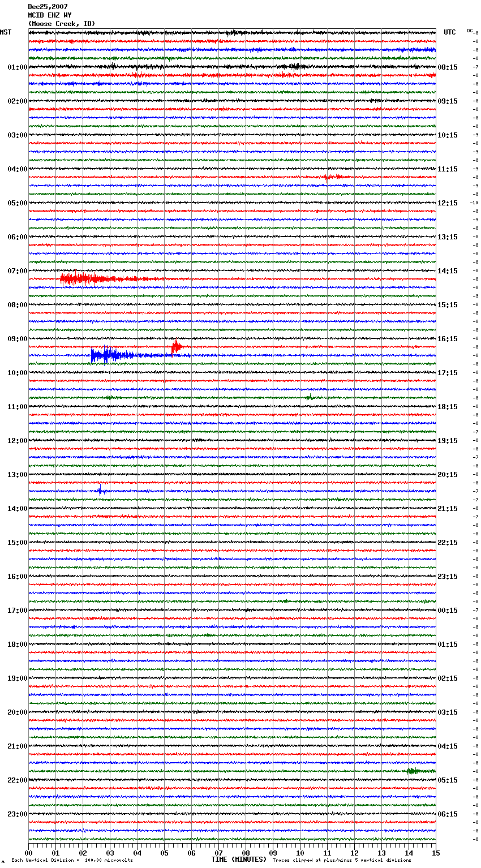Select the 15 minute tick label

pos(436,853)
